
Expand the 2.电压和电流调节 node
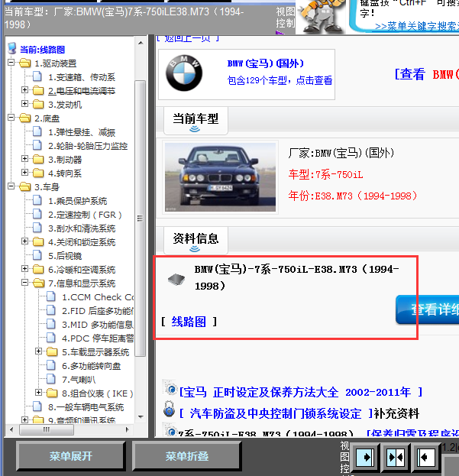25,90
